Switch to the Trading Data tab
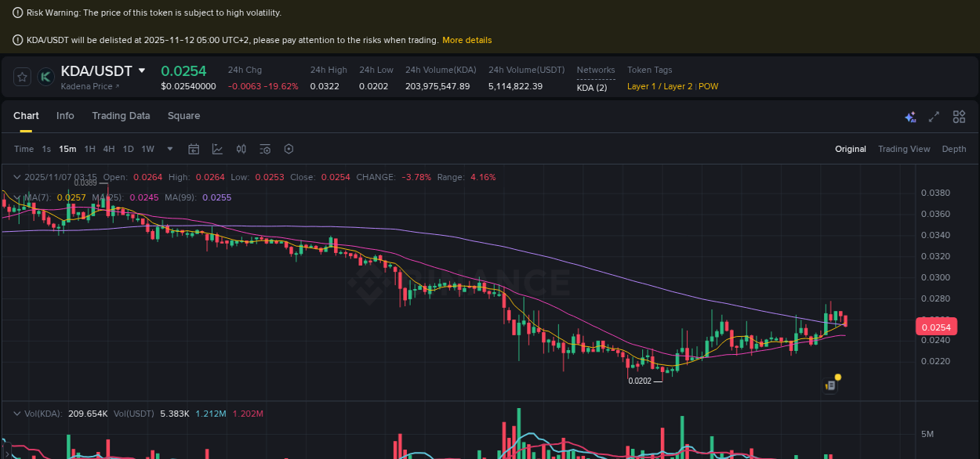The height and width of the screenshot is (459, 980). 121,116
